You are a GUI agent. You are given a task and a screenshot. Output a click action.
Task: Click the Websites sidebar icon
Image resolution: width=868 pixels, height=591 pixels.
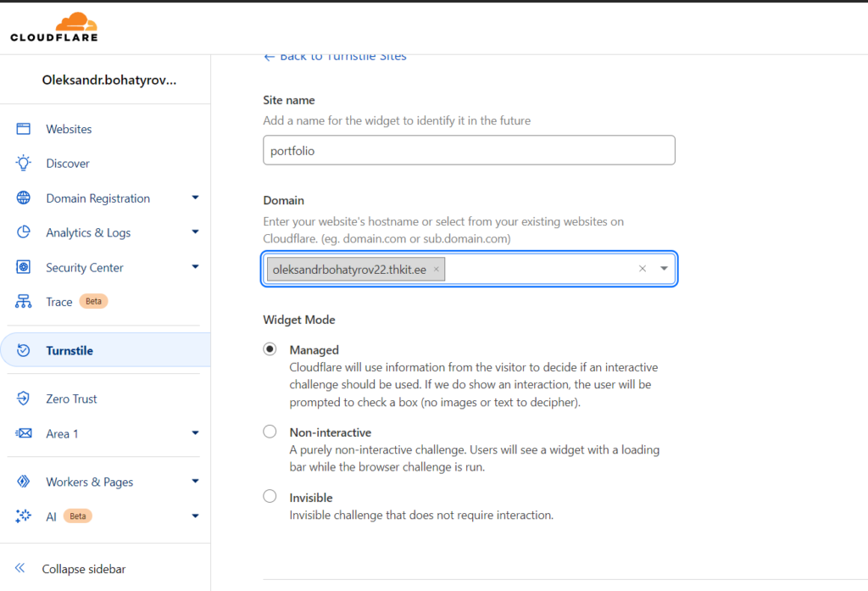(x=23, y=129)
